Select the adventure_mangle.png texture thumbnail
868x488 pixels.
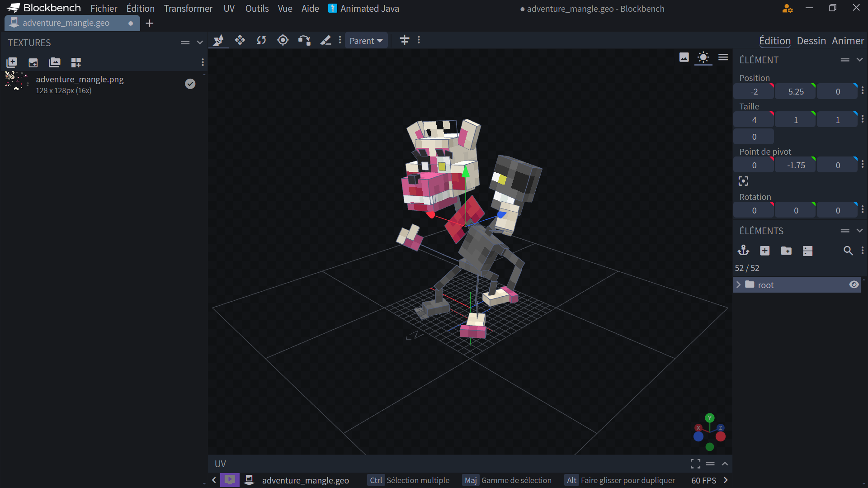(16, 81)
